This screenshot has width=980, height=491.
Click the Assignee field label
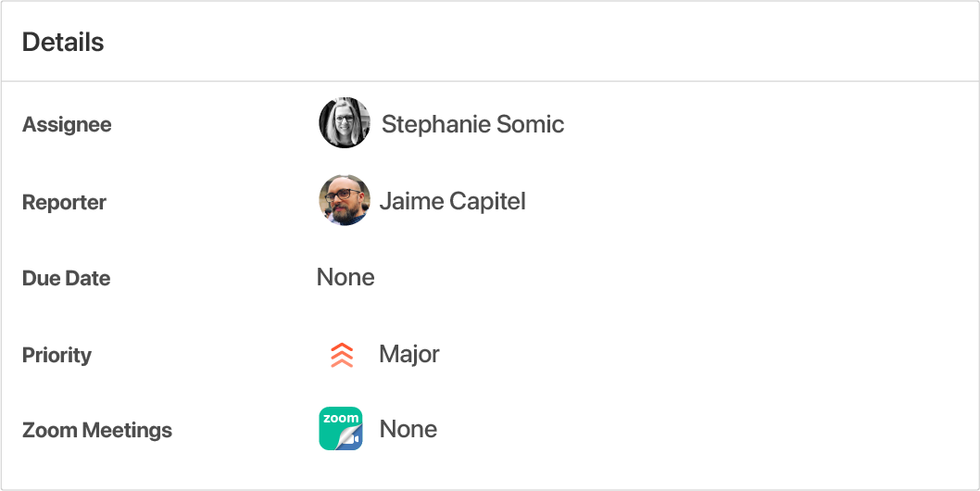pyautogui.click(x=67, y=124)
